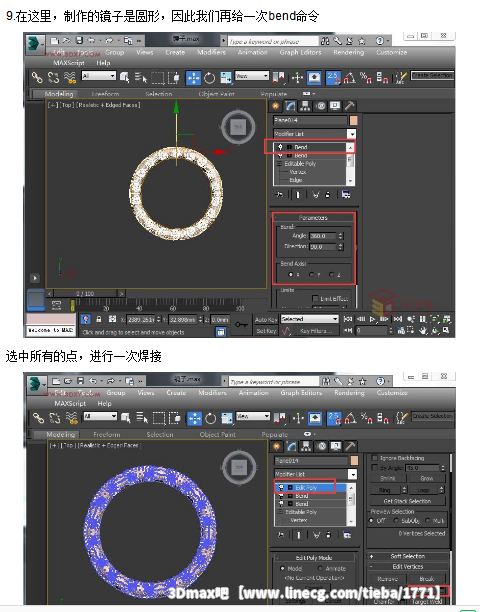The width and height of the screenshot is (480, 612).
Task: Open Modifiers menu in first screenshot
Action: pyautogui.click(x=211, y=52)
